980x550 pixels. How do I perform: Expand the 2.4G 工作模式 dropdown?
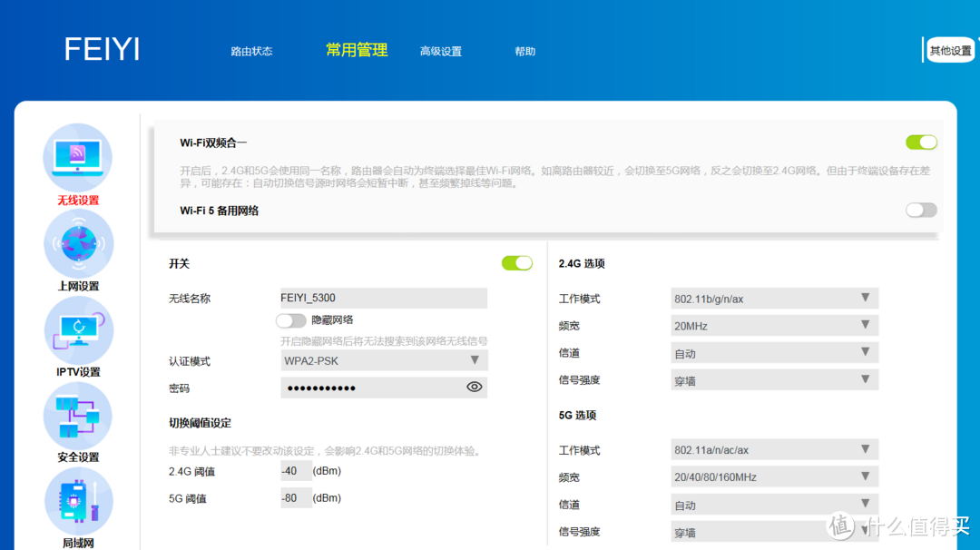pyautogui.click(x=774, y=298)
